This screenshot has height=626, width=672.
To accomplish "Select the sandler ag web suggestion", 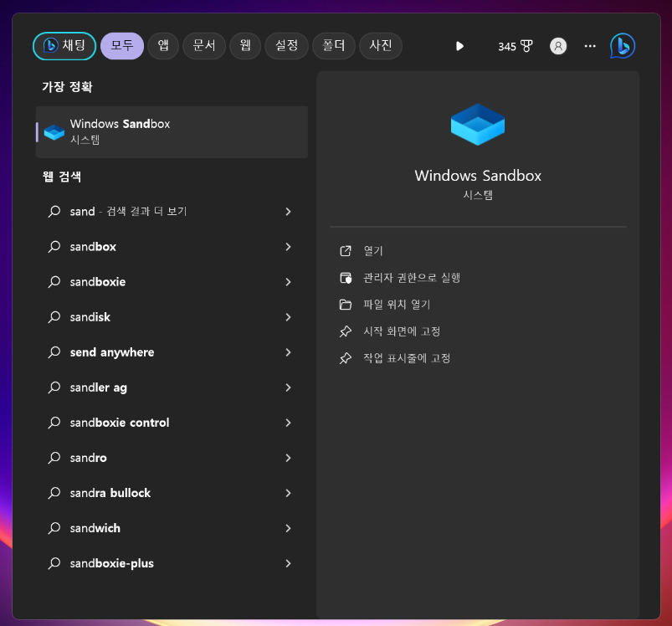I will click(x=172, y=387).
